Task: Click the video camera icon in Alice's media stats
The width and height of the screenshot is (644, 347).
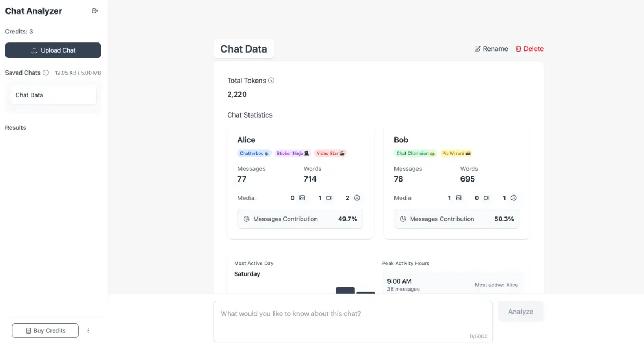Action: (329, 198)
